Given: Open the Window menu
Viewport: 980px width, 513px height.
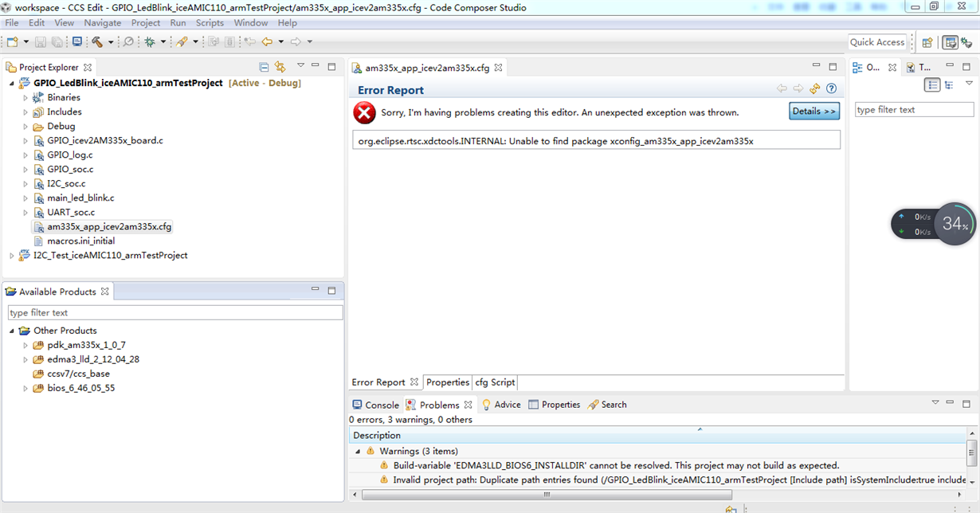Looking at the screenshot, I should point(251,23).
